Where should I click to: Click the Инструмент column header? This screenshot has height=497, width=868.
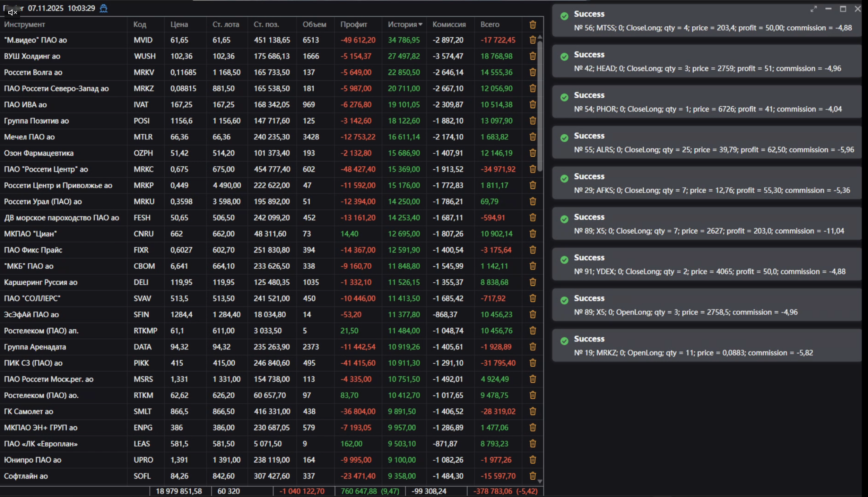tap(25, 24)
